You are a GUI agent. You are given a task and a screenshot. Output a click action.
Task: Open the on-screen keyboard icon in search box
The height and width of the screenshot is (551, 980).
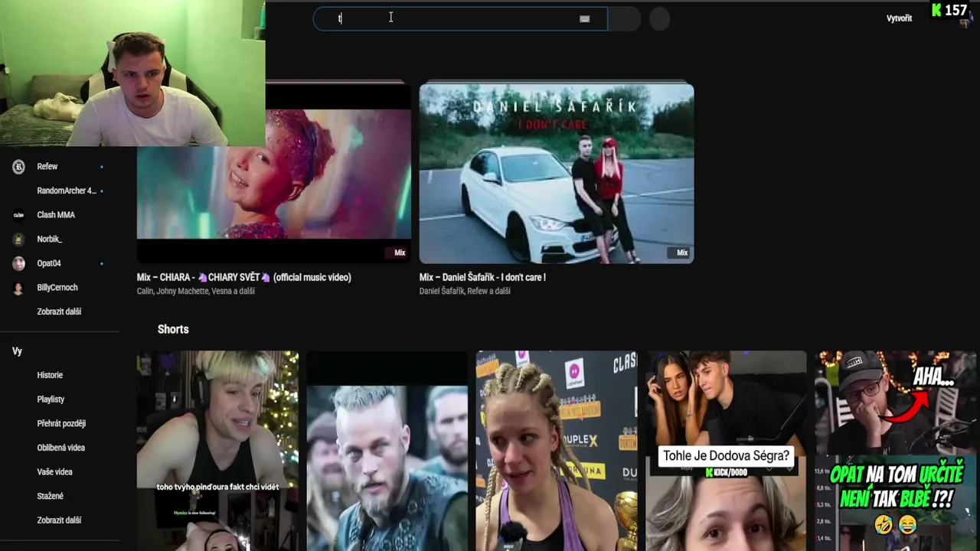pyautogui.click(x=585, y=19)
